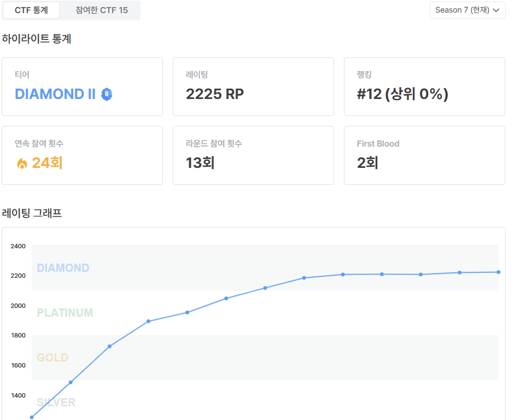The height and width of the screenshot is (420, 515).
Task: Click the GOLD tier band label
Action: click(52, 358)
